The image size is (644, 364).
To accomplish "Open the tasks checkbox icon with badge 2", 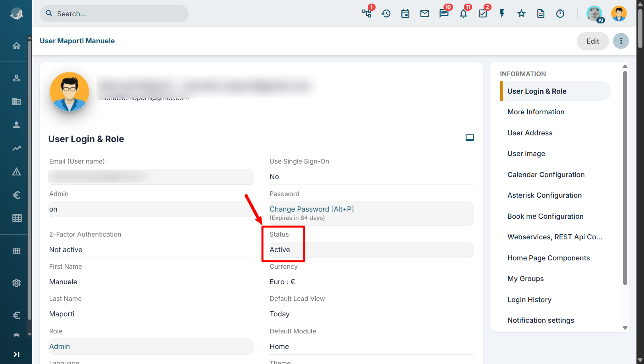I will tap(483, 14).
